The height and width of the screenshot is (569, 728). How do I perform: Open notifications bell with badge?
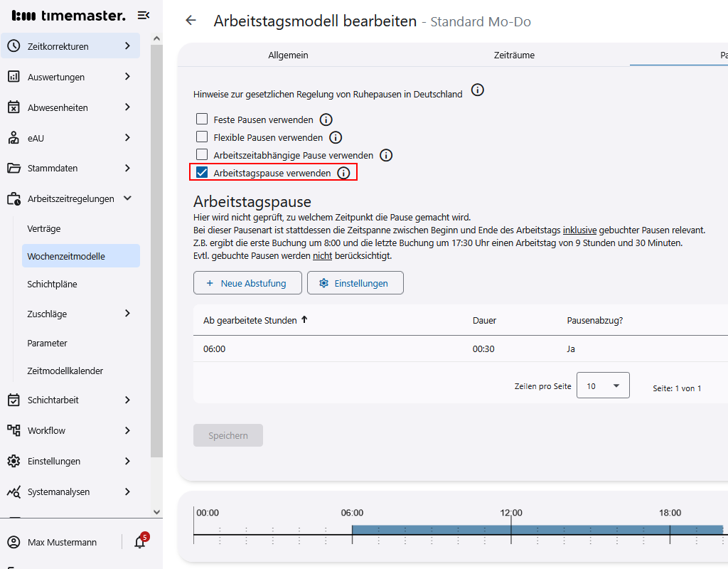[140, 542]
